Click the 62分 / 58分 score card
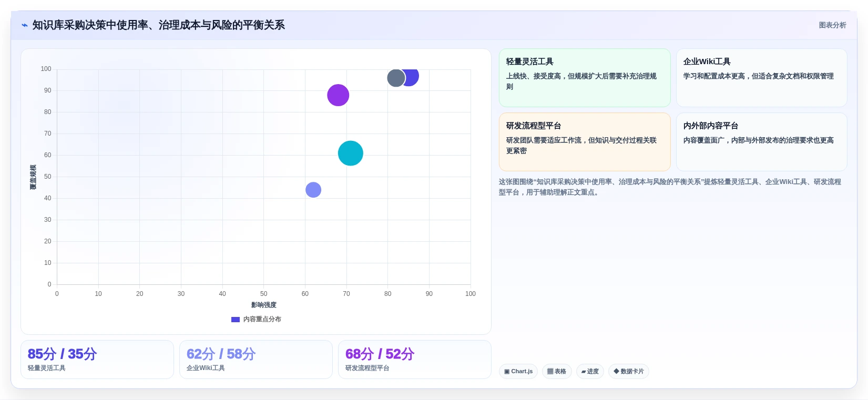This screenshot has width=868, height=400. [x=256, y=360]
